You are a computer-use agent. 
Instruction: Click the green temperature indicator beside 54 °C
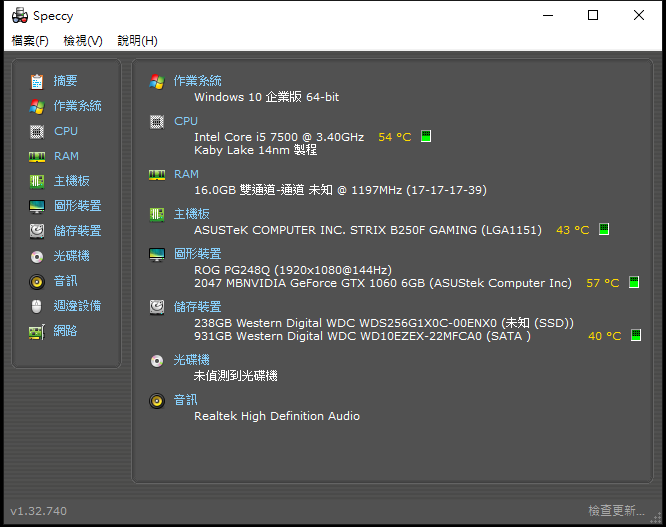tap(426, 136)
